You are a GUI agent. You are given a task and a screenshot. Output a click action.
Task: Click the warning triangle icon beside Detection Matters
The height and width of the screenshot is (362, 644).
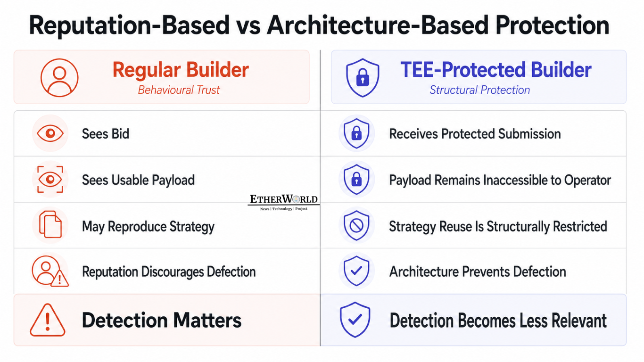pos(48,320)
